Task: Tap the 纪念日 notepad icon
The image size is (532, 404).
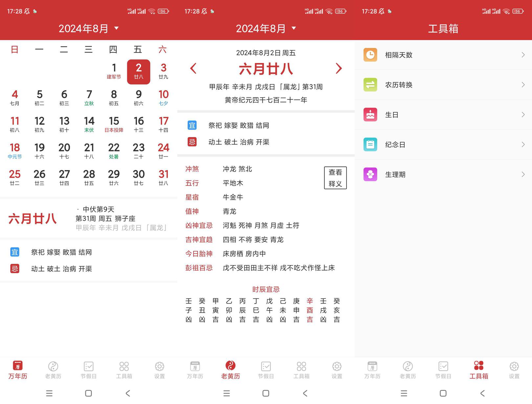Action: click(x=370, y=145)
